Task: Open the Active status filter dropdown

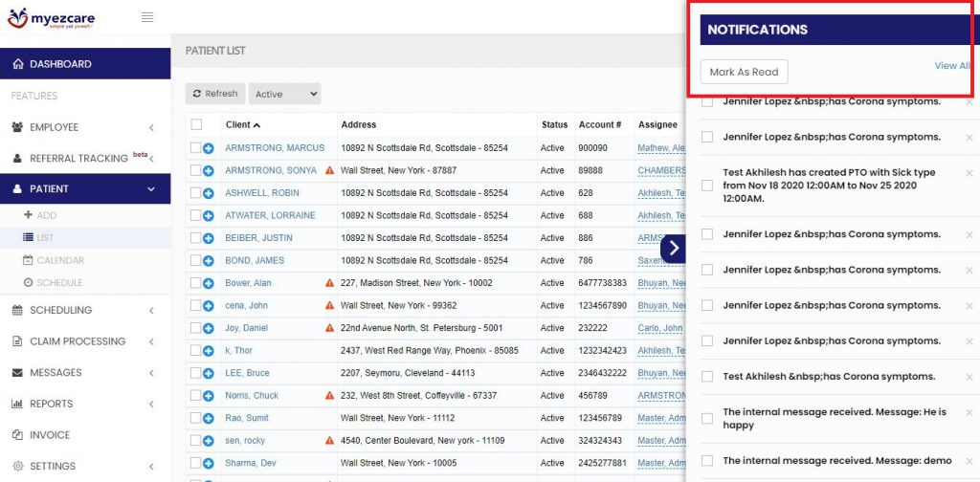Action: pos(284,94)
